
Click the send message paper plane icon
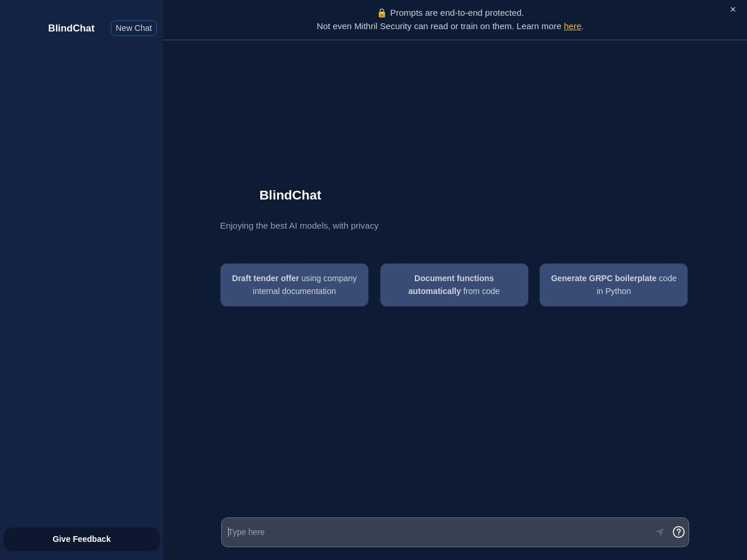[x=659, y=532]
